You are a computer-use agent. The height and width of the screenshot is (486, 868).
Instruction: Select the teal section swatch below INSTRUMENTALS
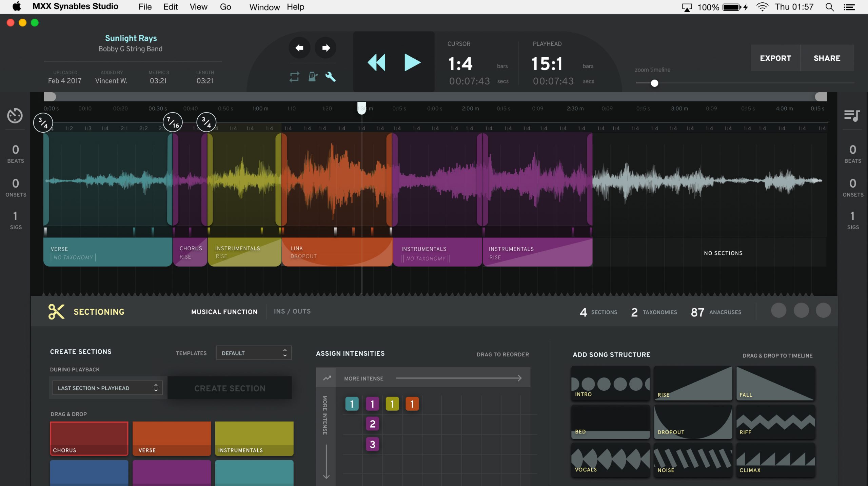254,473
